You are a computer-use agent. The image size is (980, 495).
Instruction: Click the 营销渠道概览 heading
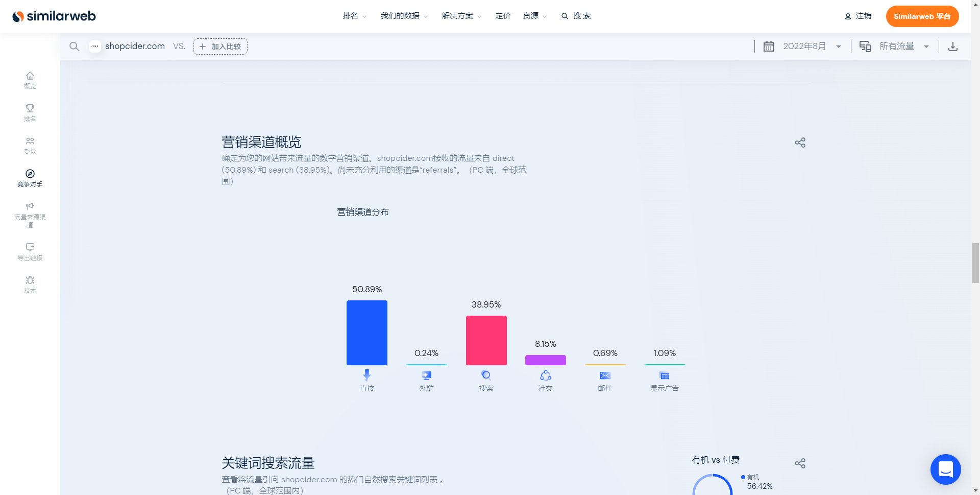pyautogui.click(x=261, y=142)
